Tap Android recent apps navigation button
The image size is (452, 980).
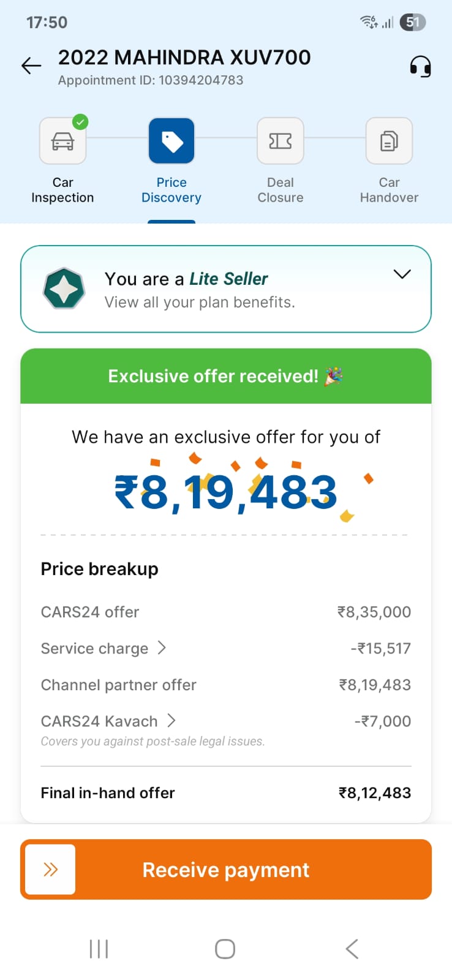tap(99, 949)
